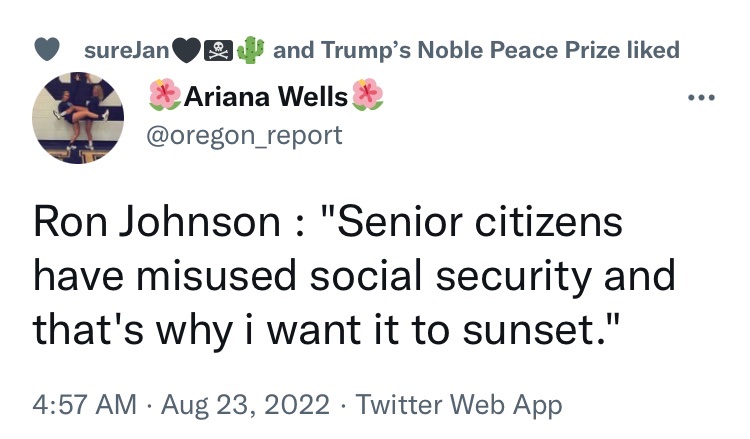Open the sureJan profile link
750x439 pixels.
pos(128,50)
